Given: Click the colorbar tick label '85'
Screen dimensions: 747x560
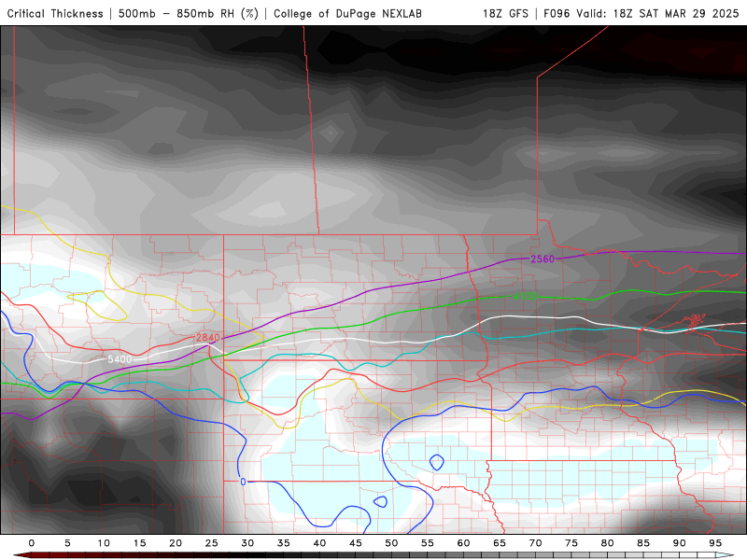Looking at the screenshot, I should [x=643, y=543].
